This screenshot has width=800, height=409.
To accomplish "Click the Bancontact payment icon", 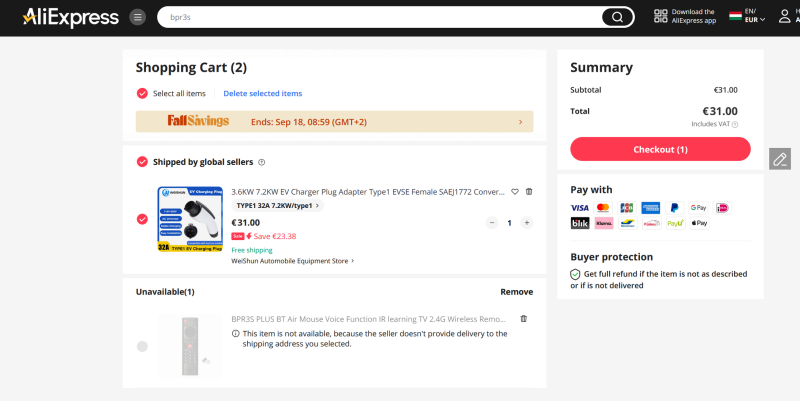I will [628, 223].
